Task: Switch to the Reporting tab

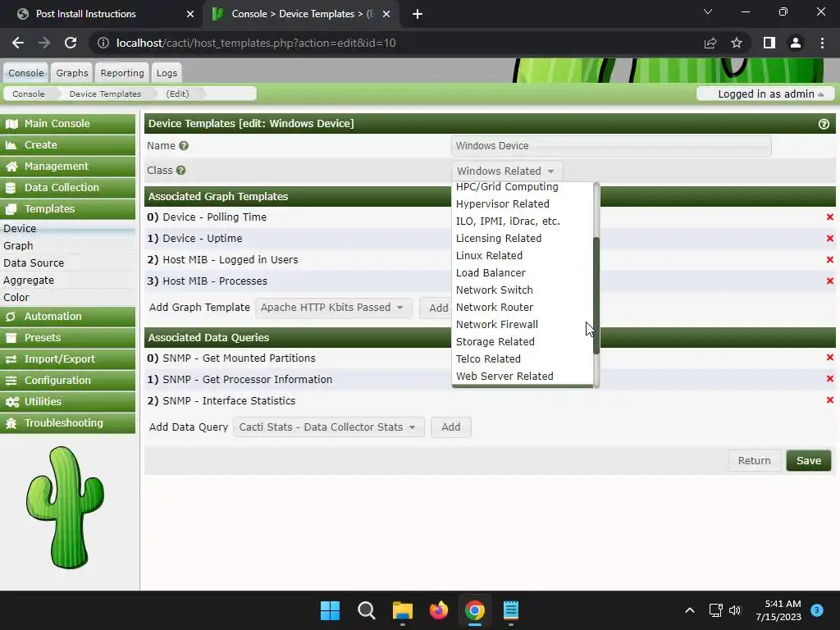Action: (x=122, y=73)
